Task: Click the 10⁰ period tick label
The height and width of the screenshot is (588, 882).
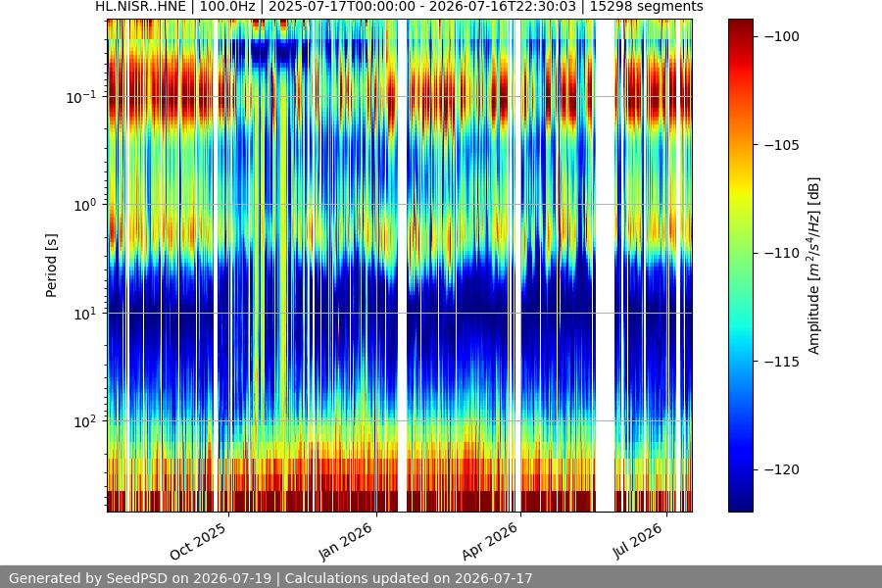Action: click(x=85, y=206)
